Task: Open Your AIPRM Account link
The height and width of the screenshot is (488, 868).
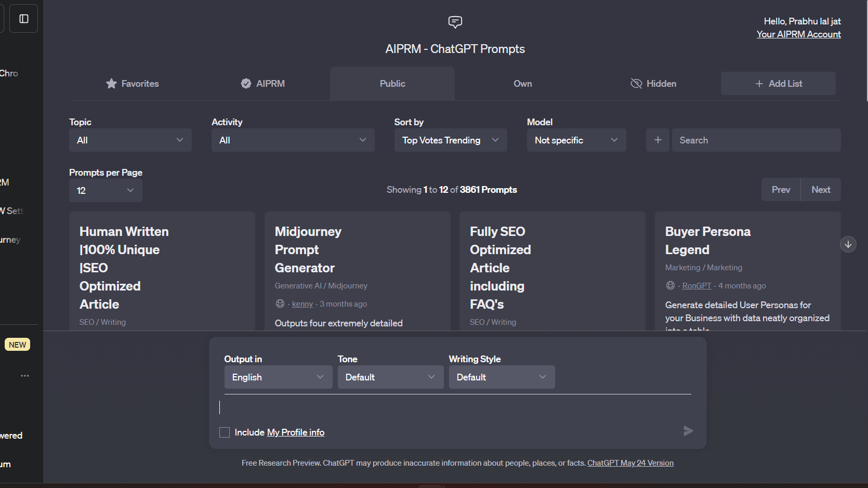Action: coord(798,34)
